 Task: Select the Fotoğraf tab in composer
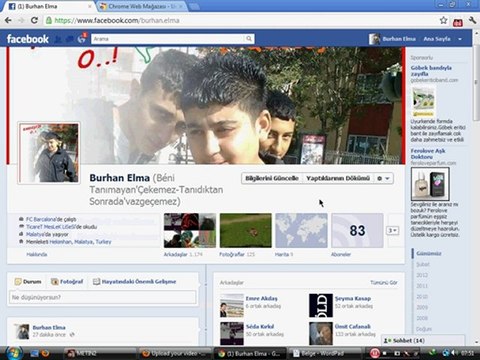coord(67,282)
